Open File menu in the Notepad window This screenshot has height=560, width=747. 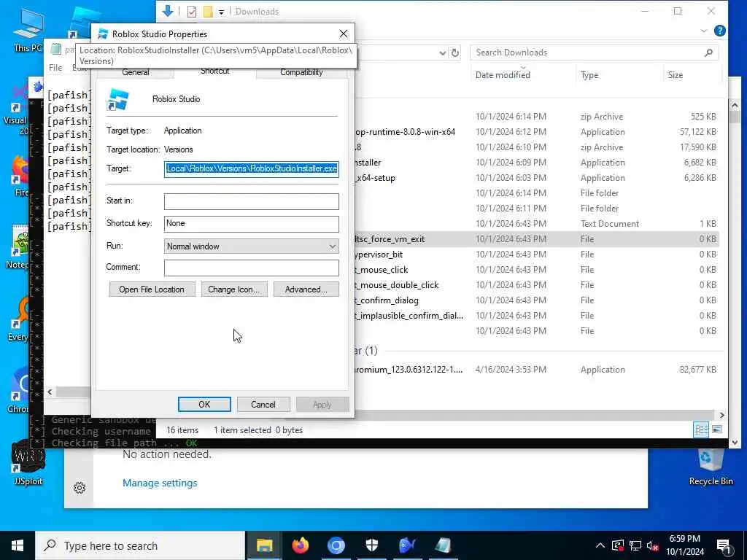coord(55,68)
